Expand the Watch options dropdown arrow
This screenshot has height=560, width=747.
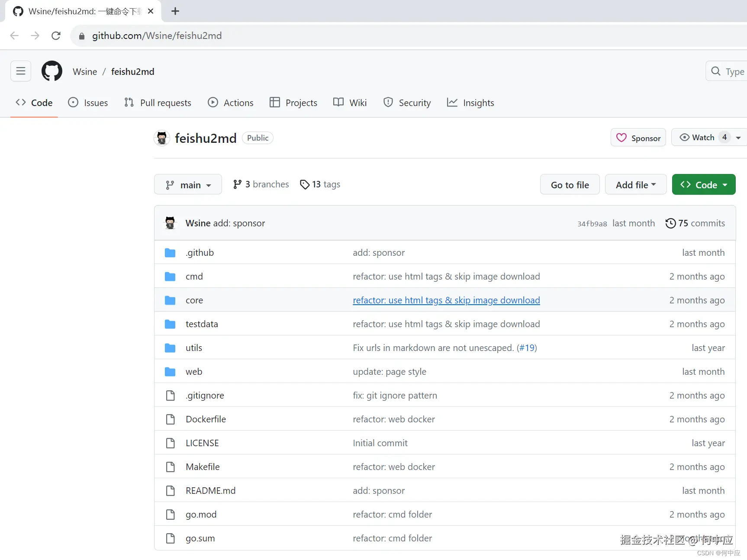738,138
